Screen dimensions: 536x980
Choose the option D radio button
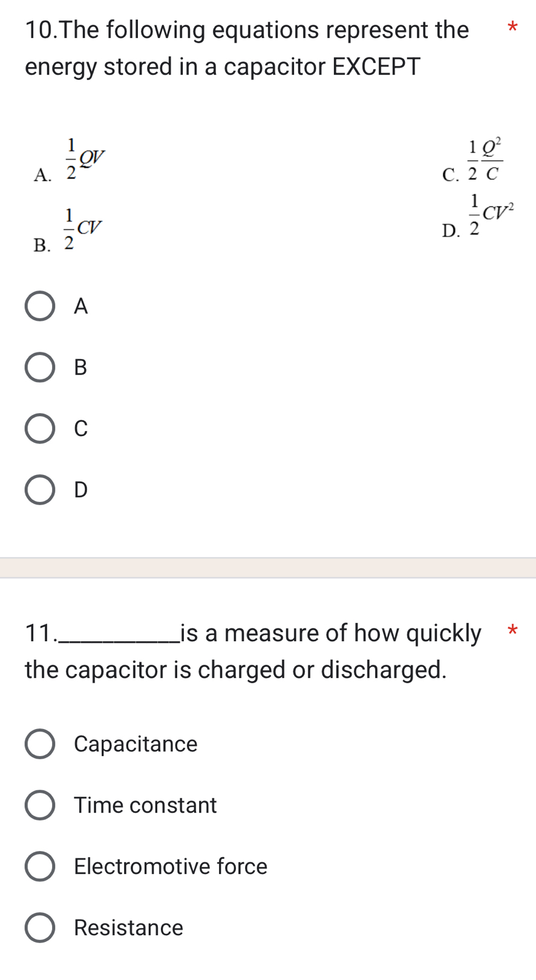[x=40, y=489]
